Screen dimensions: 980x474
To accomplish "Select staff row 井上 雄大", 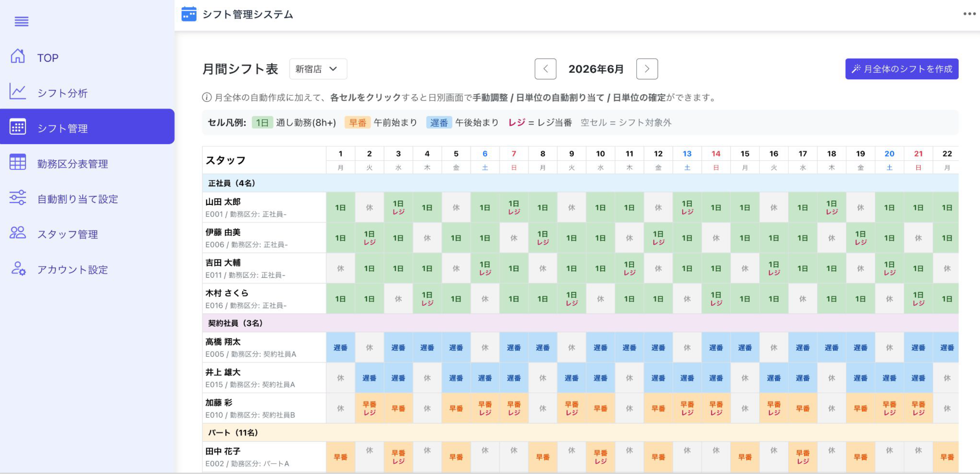I will [x=264, y=378].
